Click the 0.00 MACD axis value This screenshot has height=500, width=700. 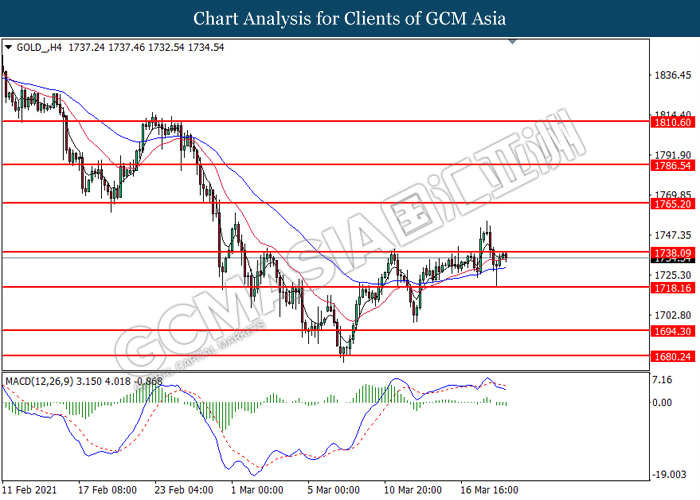(x=662, y=403)
